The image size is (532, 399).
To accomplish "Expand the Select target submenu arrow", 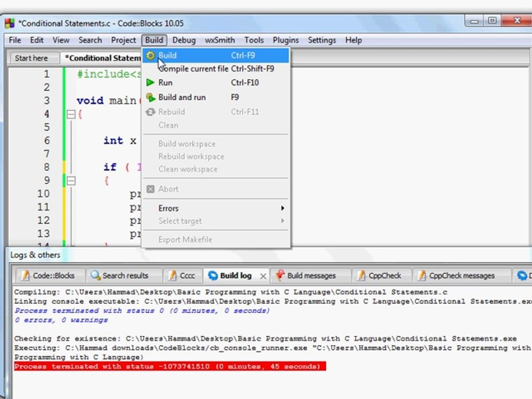I will [282, 221].
